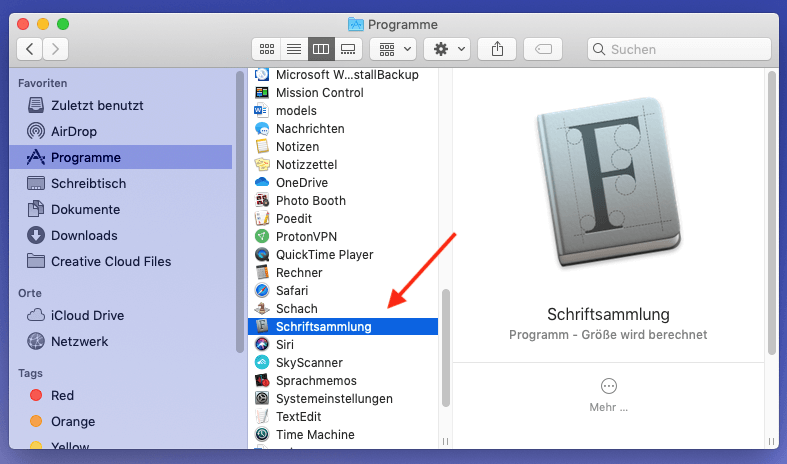The height and width of the screenshot is (464, 787).
Task: Select the Rechner calculator icon
Action: [x=262, y=273]
